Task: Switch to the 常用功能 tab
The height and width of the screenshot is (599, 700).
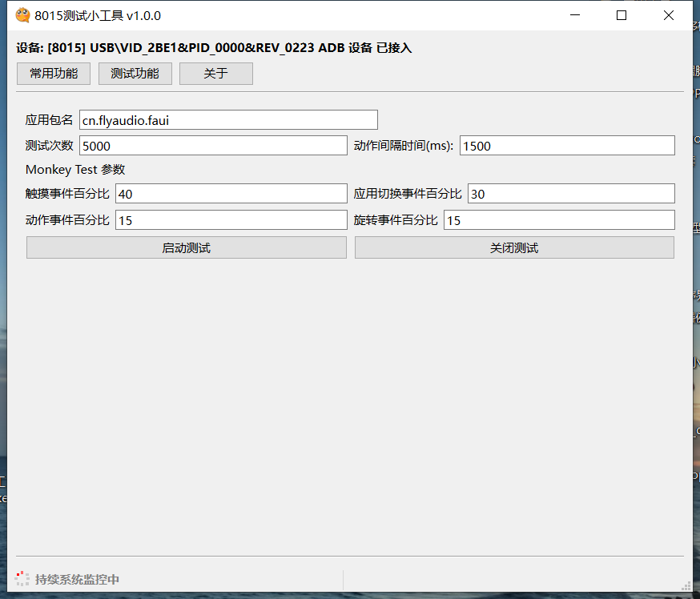Action: point(53,73)
